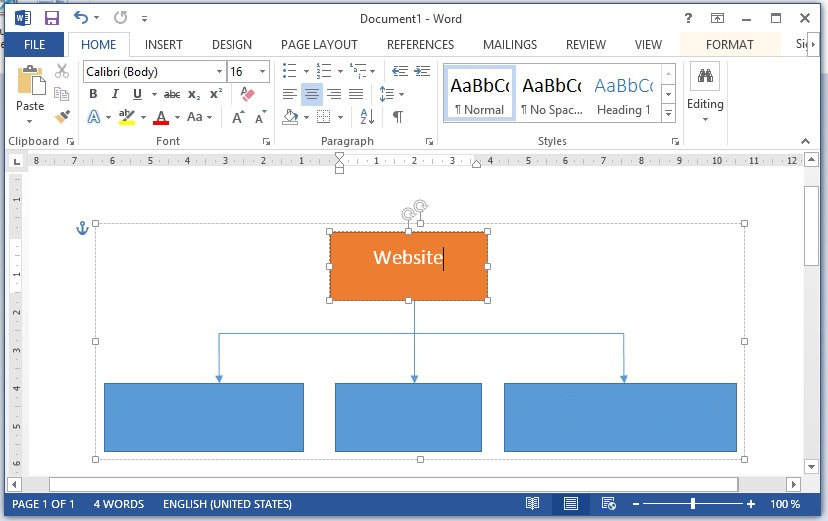The image size is (828, 521).
Task: Switch to Read Mode view in status bar
Action: [533, 504]
